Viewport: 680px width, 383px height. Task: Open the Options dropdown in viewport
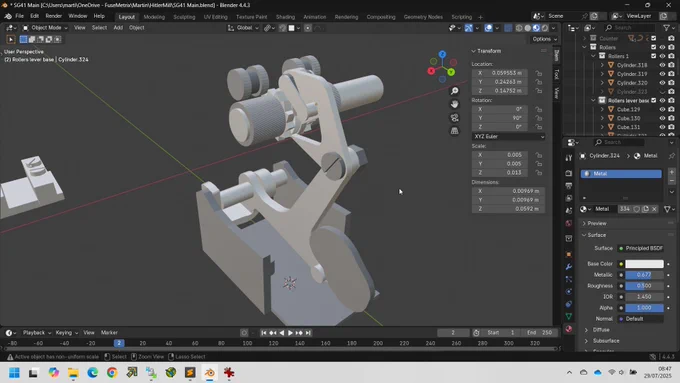click(544, 39)
